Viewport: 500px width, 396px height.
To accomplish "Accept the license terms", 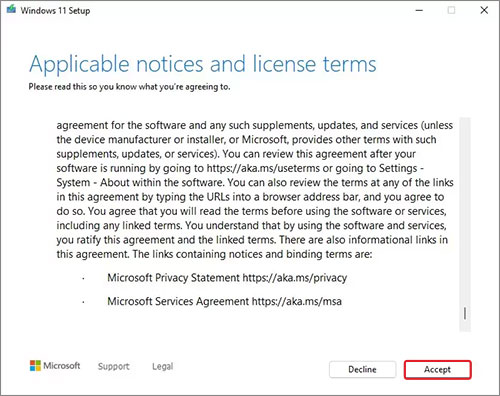I will tap(437, 370).
